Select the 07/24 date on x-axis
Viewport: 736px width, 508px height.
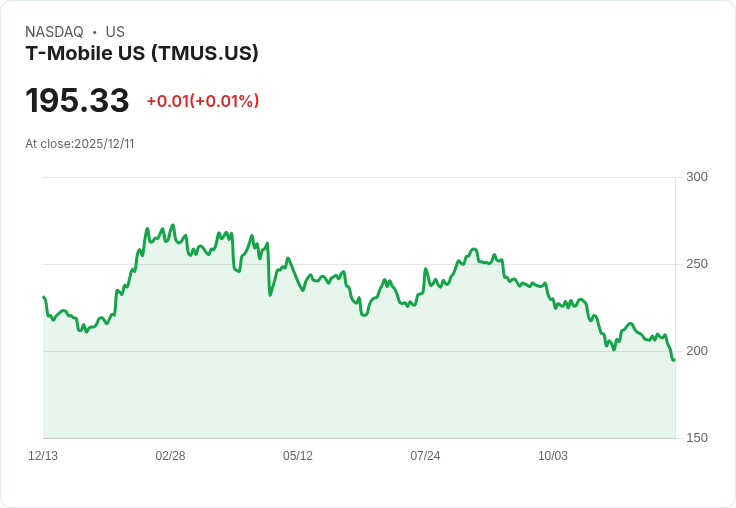(x=425, y=456)
